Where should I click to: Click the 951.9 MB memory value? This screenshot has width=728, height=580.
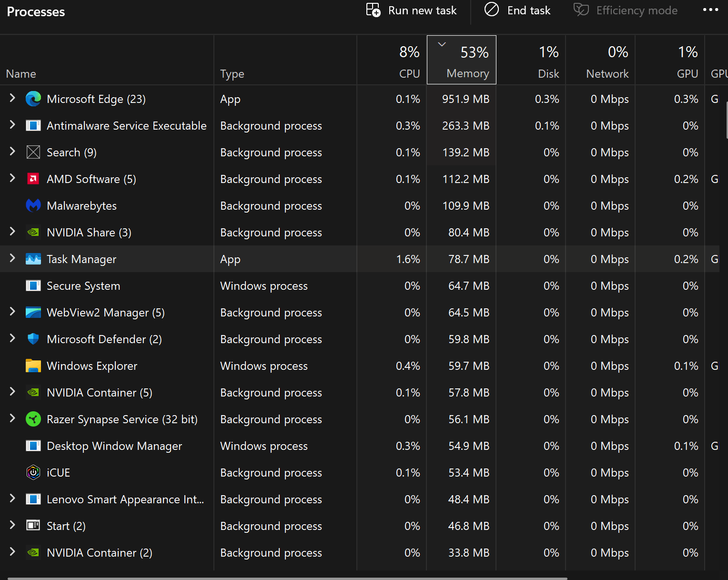(x=465, y=99)
